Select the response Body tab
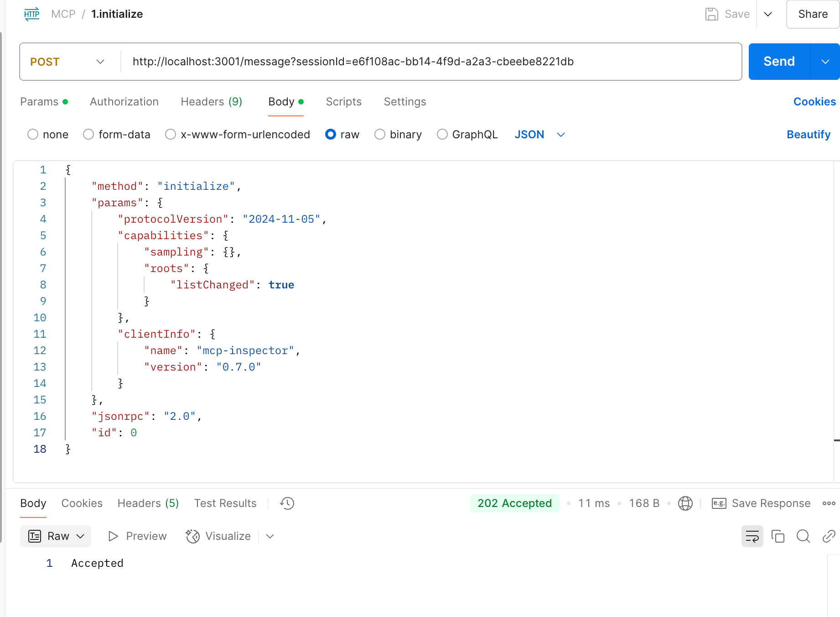 (33, 503)
